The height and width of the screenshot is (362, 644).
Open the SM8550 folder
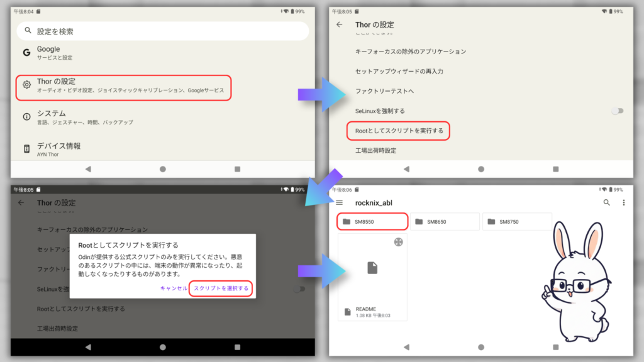pyautogui.click(x=372, y=222)
